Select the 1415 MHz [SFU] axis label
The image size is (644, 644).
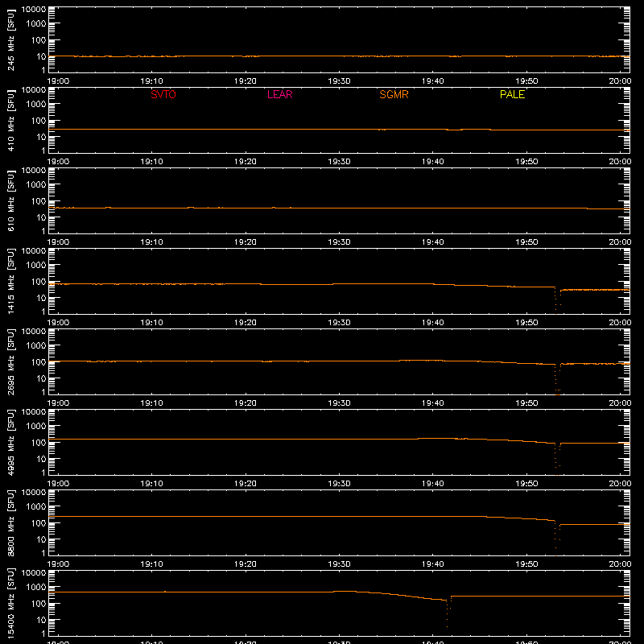pyautogui.click(x=10, y=281)
